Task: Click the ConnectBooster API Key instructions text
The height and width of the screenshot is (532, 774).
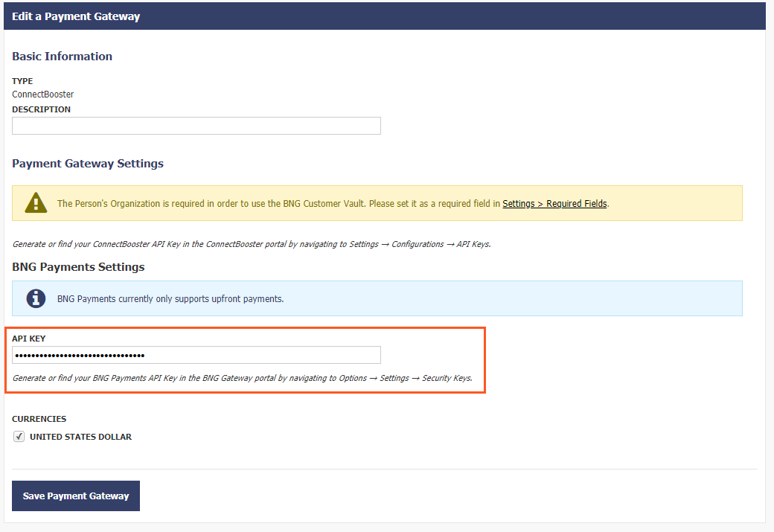Action: 252,244
